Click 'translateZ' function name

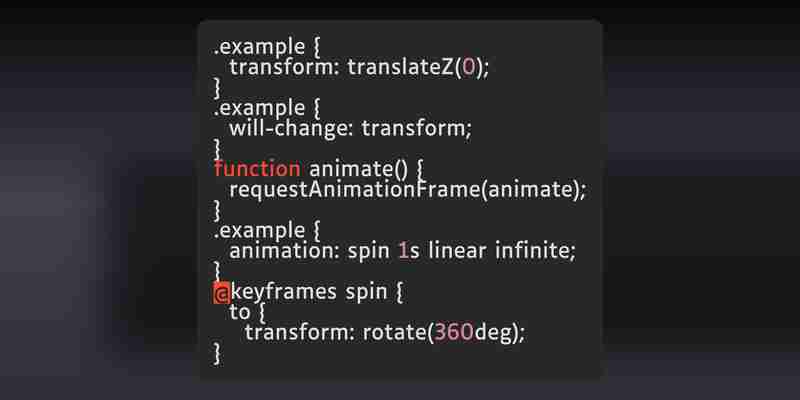pyautogui.click(x=401, y=67)
